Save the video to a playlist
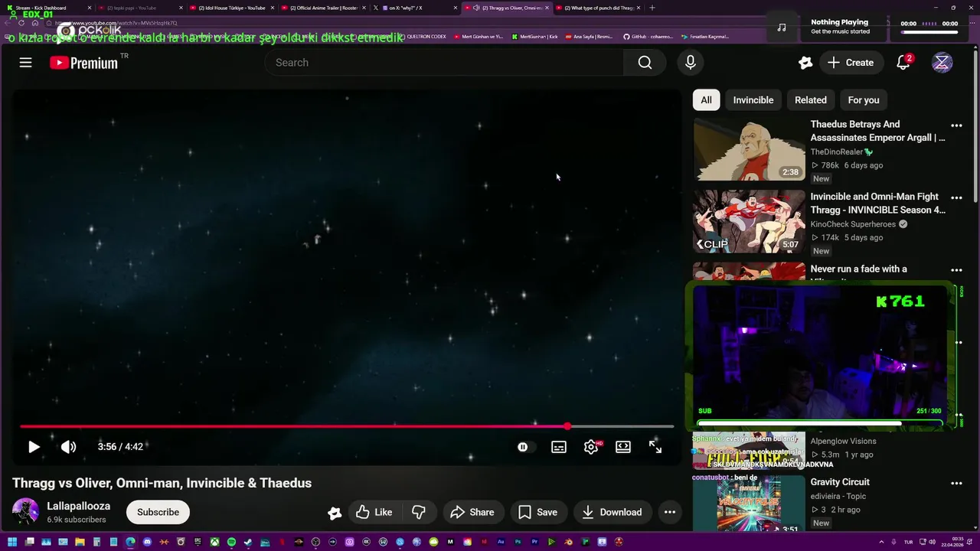 pos(538,512)
